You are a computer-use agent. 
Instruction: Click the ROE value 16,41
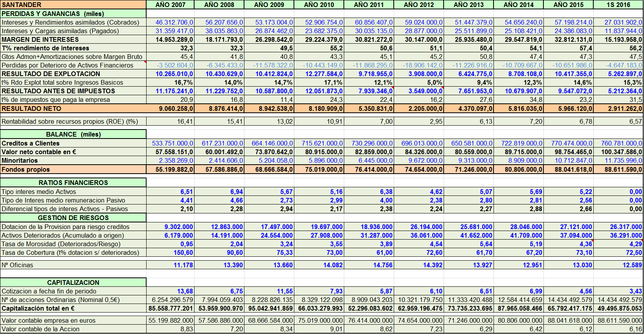click(170, 121)
